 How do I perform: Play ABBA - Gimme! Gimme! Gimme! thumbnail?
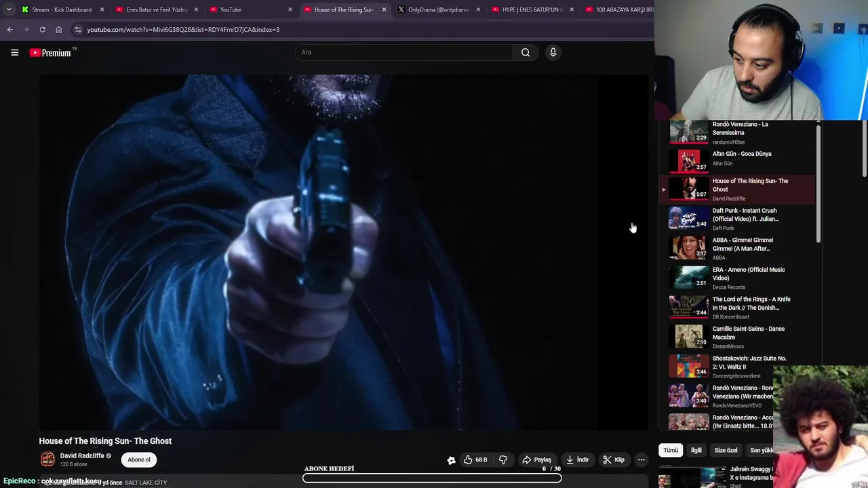coord(688,248)
